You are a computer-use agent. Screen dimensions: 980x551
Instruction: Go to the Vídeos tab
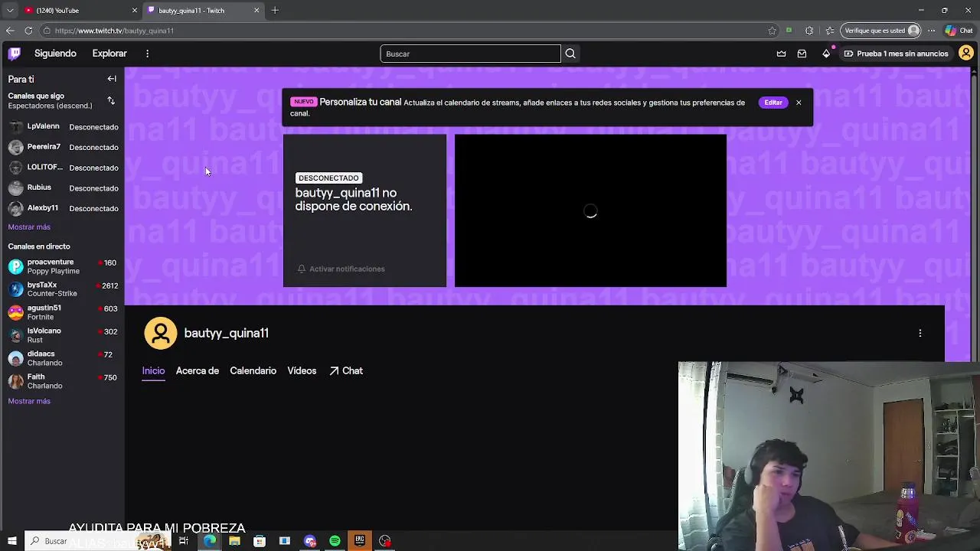point(302,370)
